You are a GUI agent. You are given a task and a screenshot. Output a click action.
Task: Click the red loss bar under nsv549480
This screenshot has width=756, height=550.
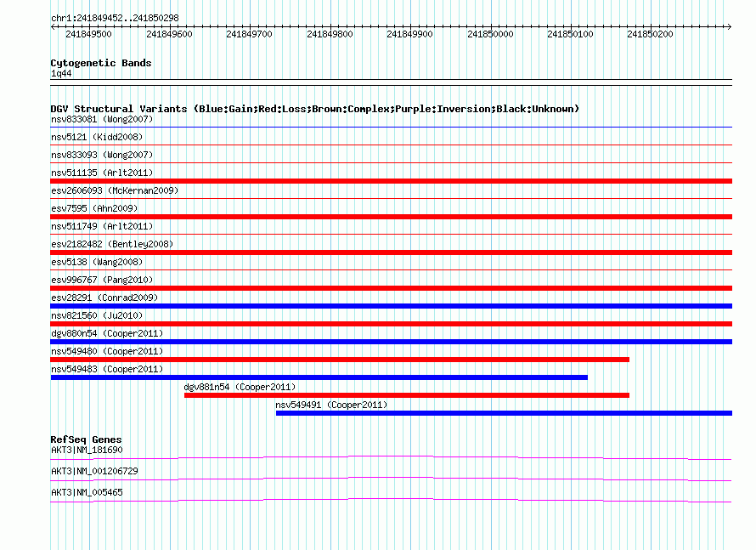(340, 360)
